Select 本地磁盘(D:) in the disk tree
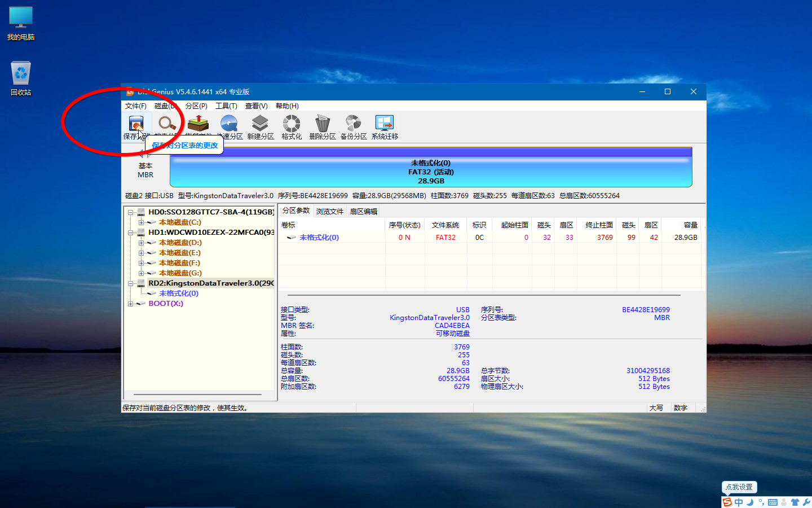Viewport: 812px width, 508px height. point(180,243)
